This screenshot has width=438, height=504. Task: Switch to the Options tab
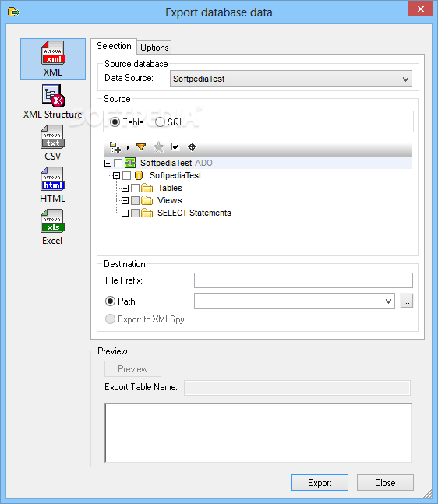click(154, 48)
